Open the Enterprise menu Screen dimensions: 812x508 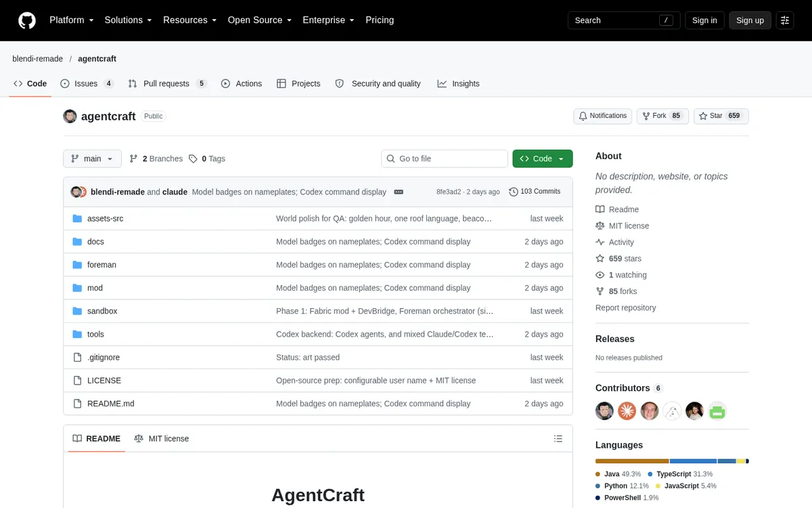click(329, 20)
